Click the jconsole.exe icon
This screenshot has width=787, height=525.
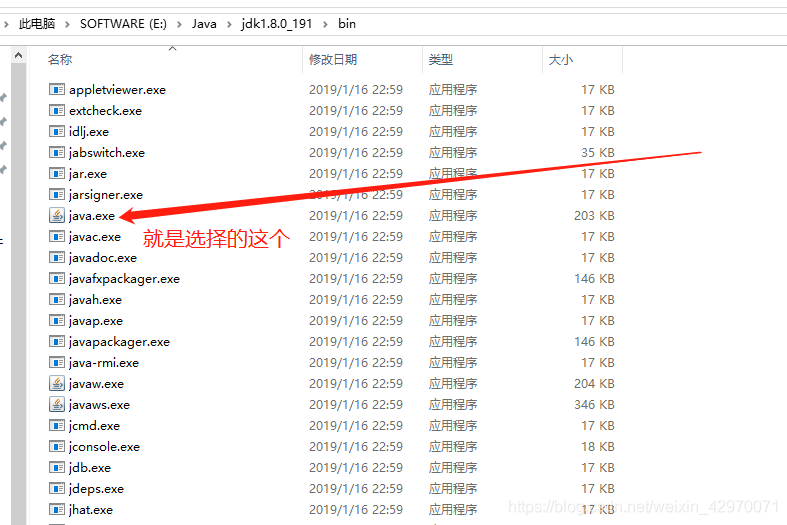click(x=57, y=447)
